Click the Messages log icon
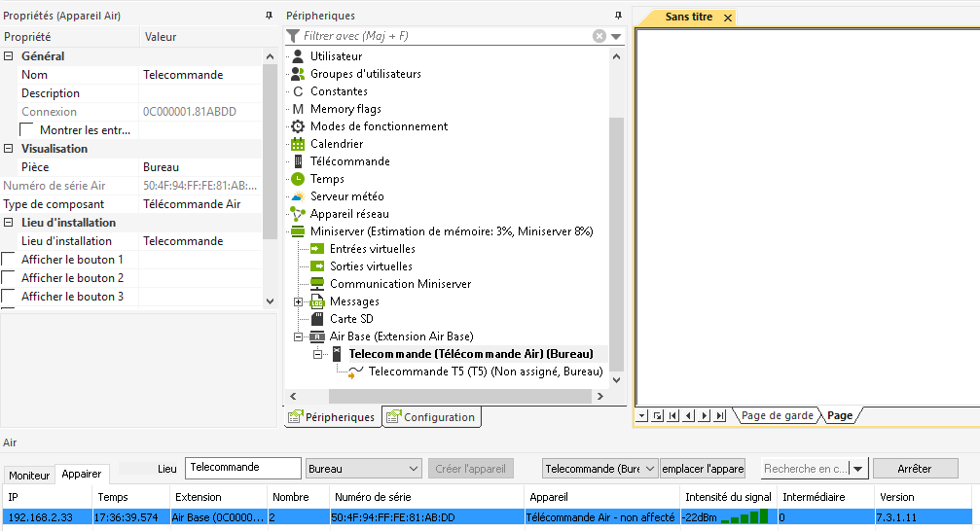980x531 pixels. coord(317,301)
